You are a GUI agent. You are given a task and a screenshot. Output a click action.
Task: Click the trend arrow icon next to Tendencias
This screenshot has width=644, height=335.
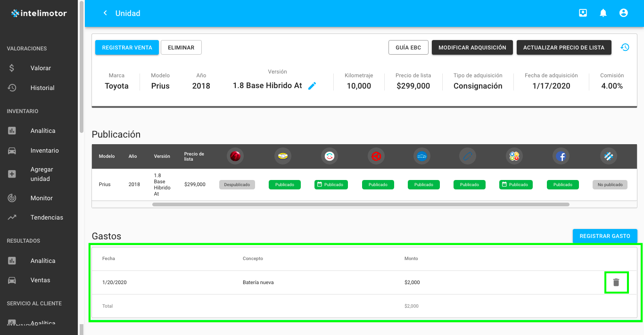(x=12, y=217)
